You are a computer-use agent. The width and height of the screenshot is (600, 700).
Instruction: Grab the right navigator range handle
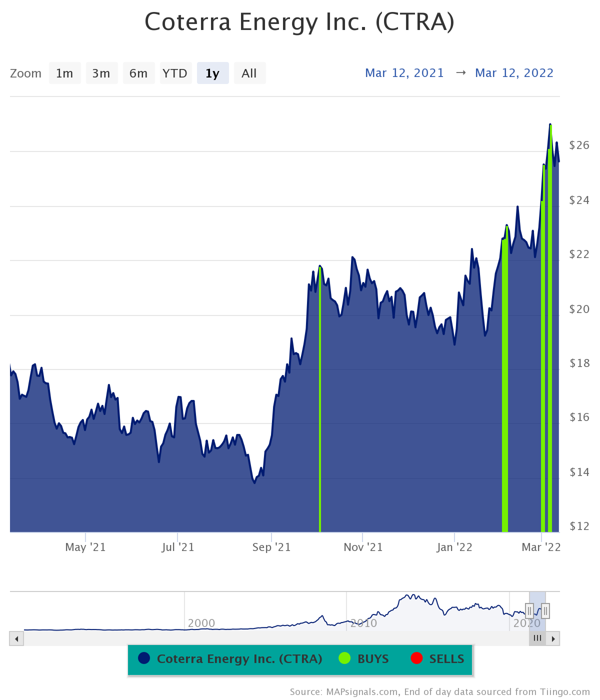[545, 610]
